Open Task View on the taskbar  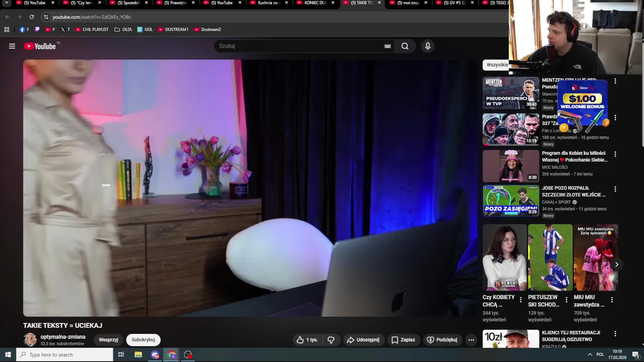[121, 354]
